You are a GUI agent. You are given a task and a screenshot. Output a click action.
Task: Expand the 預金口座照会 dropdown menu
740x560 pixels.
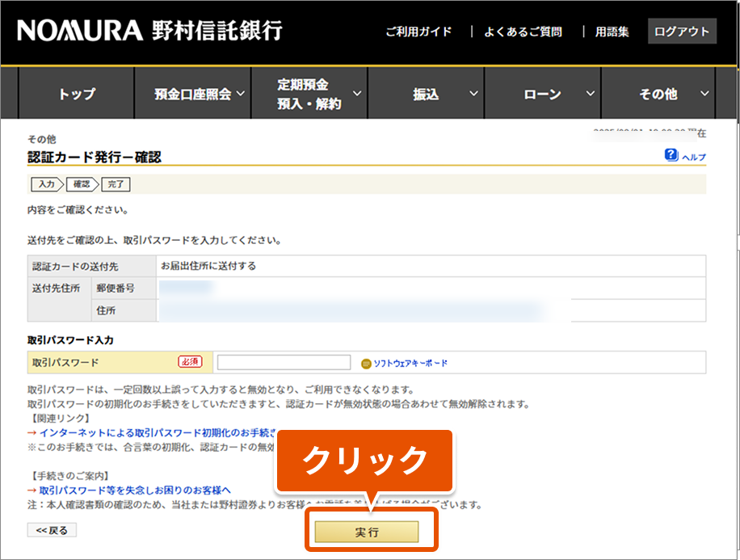click(x=193, y=94)
